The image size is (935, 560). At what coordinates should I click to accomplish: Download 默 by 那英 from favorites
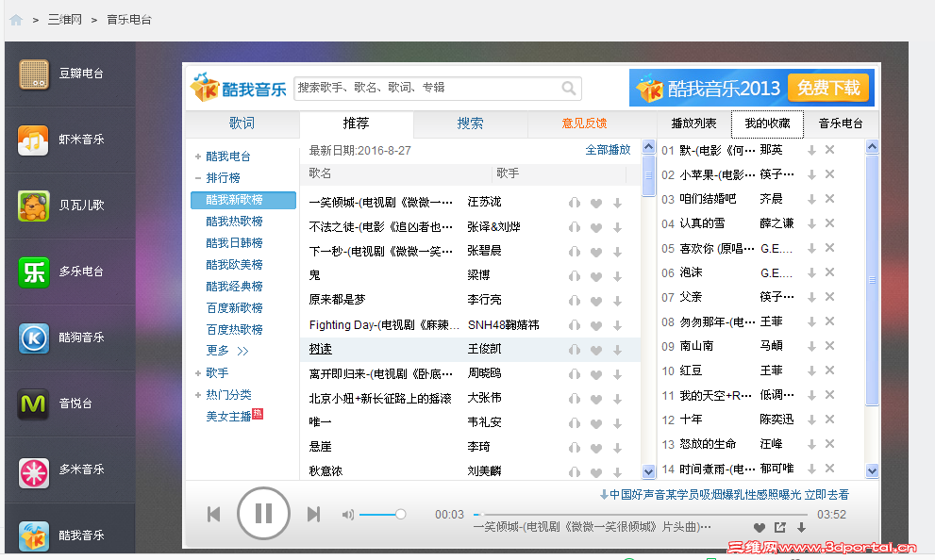click(x=811, y=150)
